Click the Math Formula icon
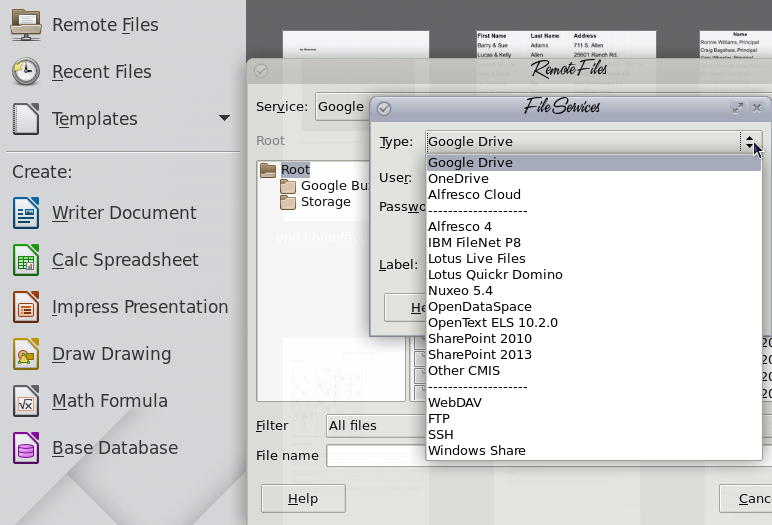 (x=26, y=401)
